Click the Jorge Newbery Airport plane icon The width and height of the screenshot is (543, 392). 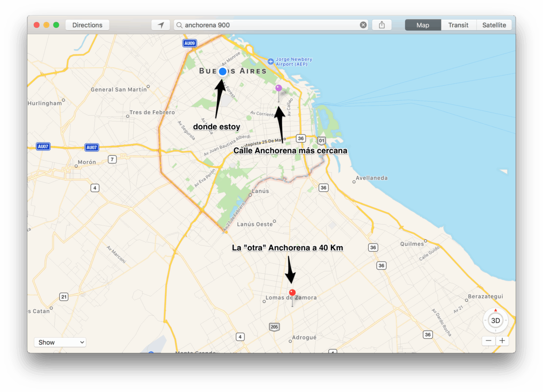pos(270,61)
